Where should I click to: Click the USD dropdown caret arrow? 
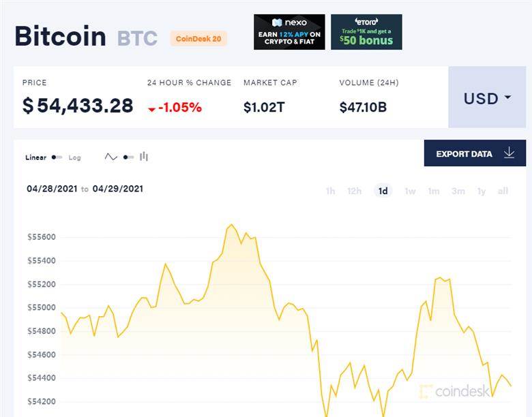(x=508, y=97)
